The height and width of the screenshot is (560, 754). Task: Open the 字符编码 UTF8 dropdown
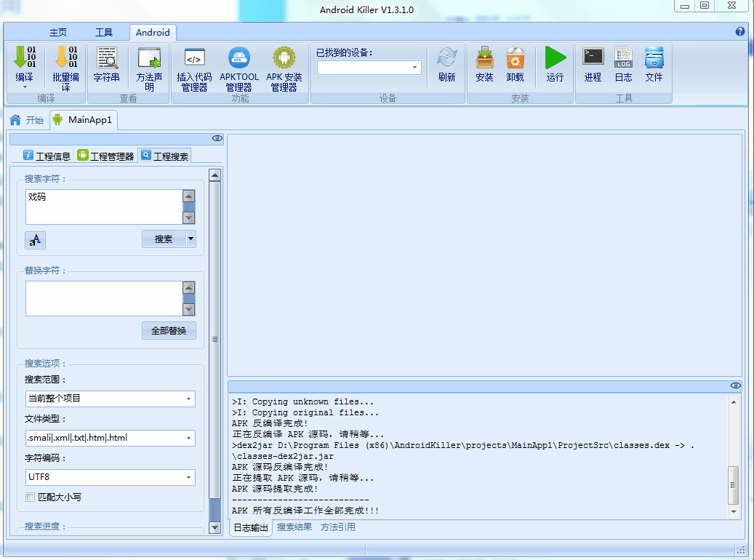pos(188,477)
